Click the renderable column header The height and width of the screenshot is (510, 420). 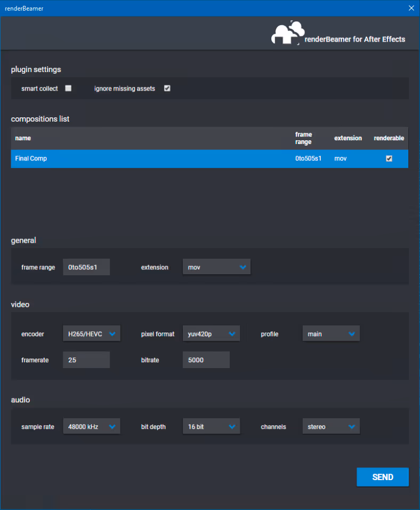click(389, 138)
